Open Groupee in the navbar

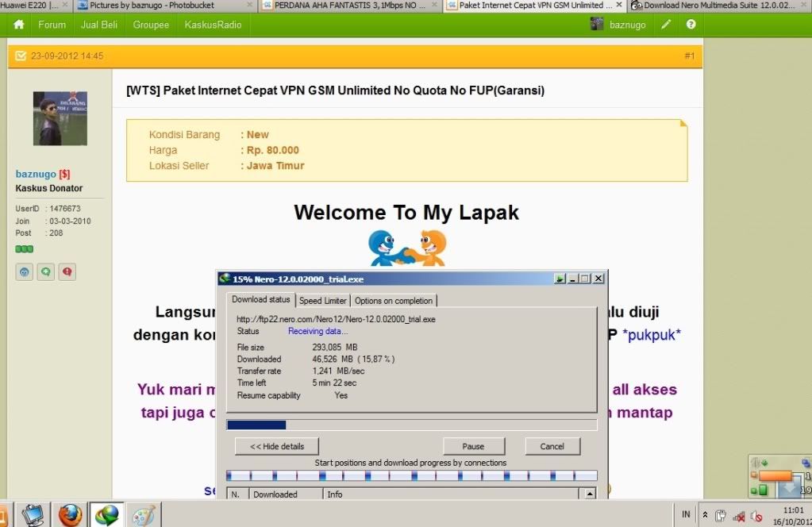(151, 25)
